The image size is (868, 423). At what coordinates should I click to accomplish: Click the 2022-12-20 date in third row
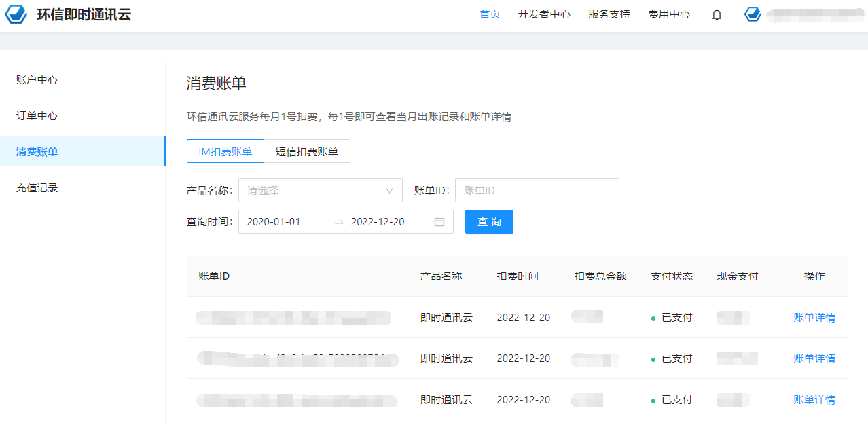click(524, 400)
